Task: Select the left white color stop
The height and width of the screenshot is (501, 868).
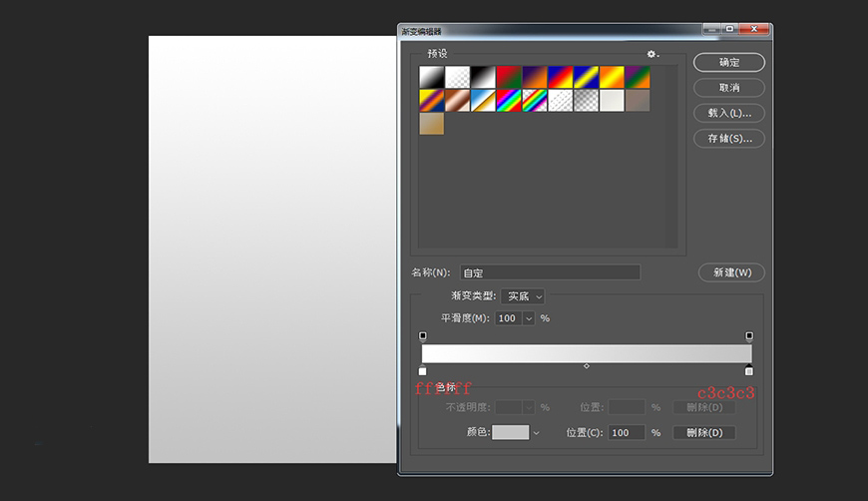Action: coord(423,370)
